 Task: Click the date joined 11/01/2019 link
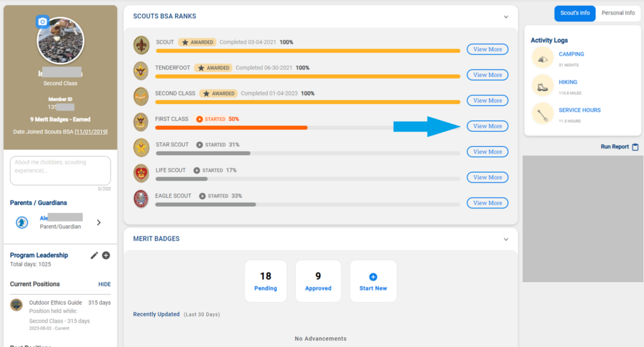(x=91, y=132)
